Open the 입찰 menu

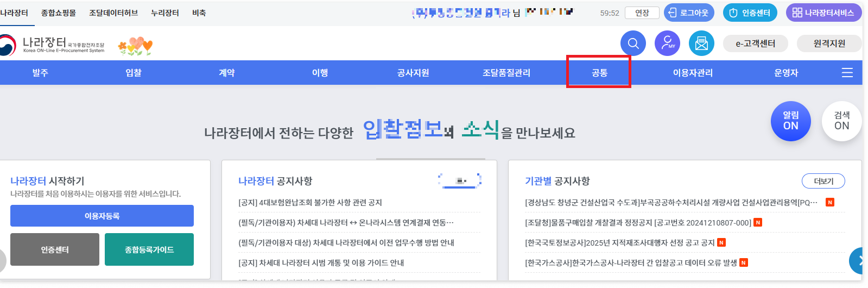(x=134, y=73)
